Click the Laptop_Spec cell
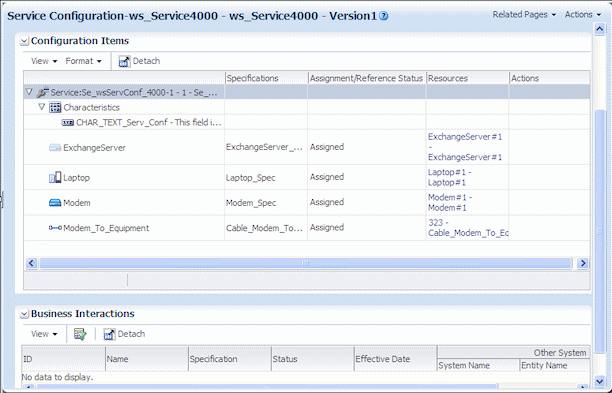 (266, 178)
